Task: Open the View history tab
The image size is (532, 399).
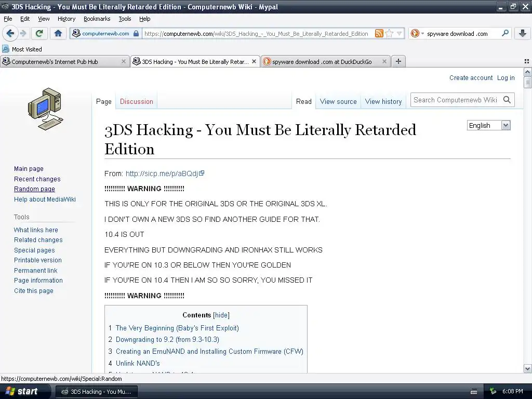Action: [x=383, y=101]
